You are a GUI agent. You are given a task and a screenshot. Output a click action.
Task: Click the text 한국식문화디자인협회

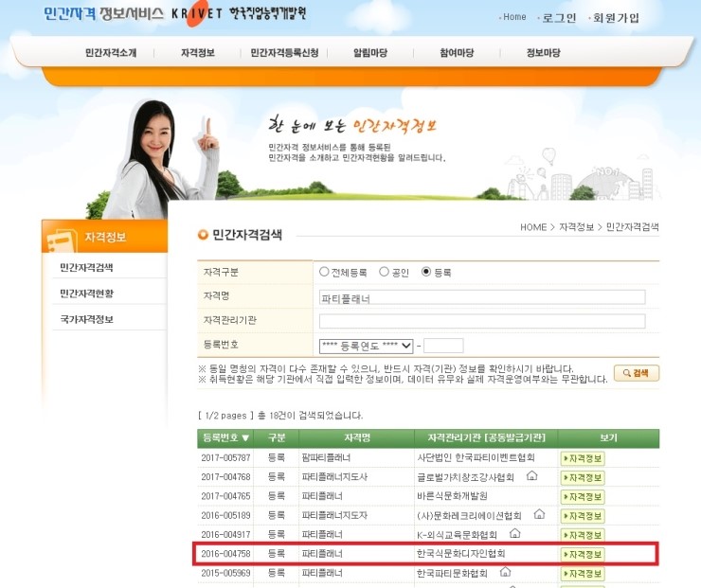coord(461,554)
